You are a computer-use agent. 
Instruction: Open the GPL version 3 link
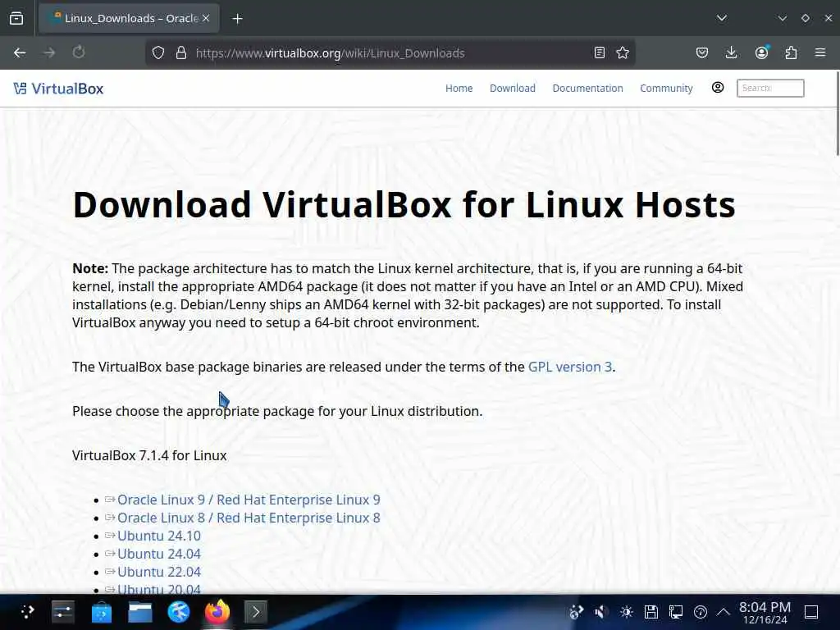[x=570, y=367]
